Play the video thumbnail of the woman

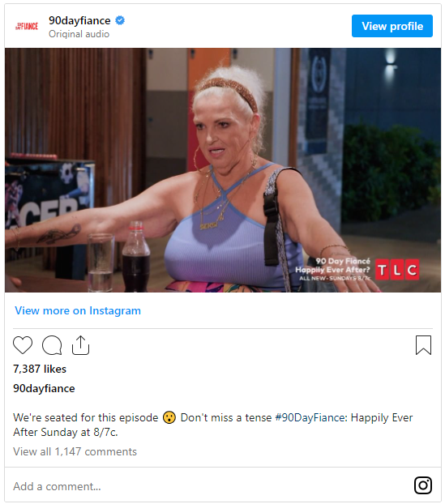pos(223,170)
